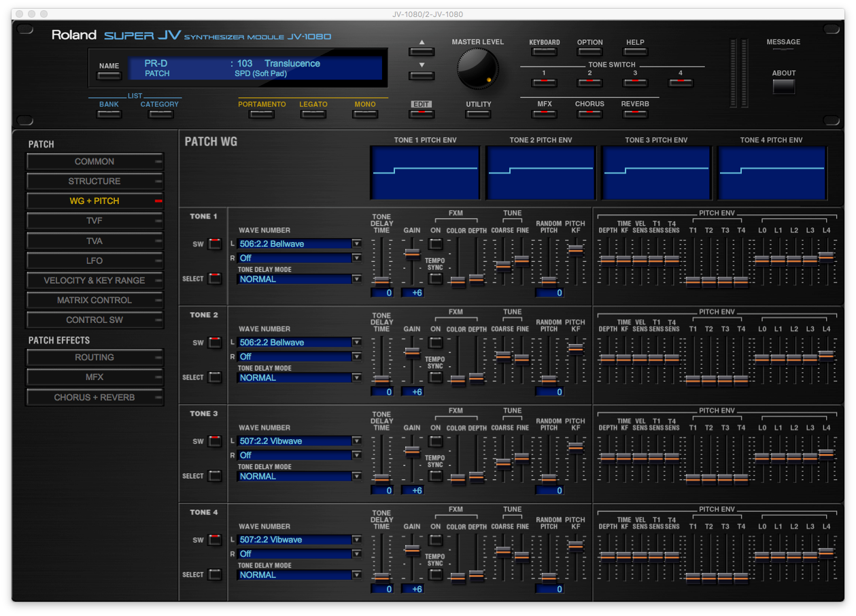Open the CATEGORY list button

coord(160,114)
